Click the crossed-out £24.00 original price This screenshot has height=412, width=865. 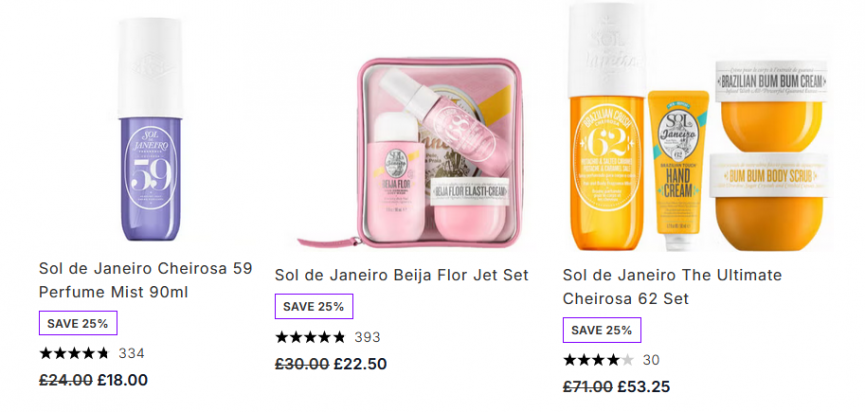pos(66,380)
